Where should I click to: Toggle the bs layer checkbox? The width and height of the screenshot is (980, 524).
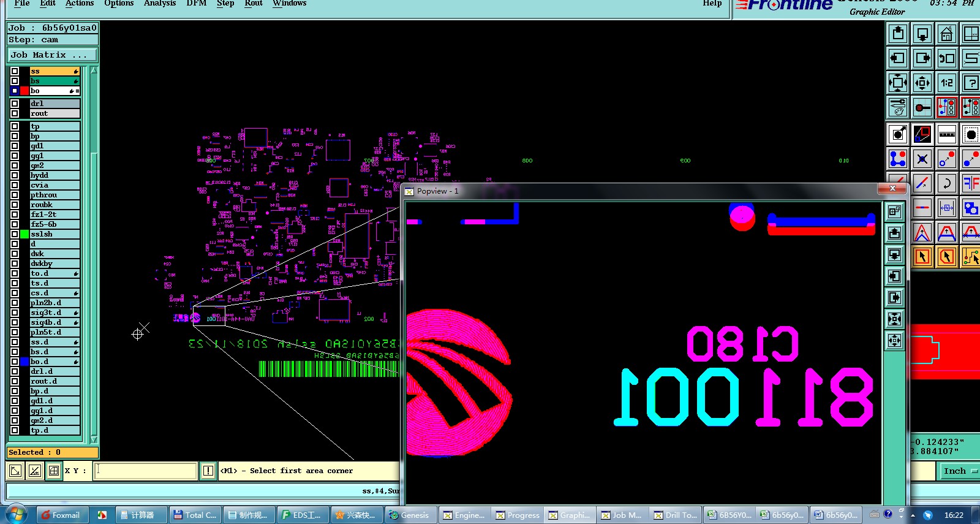tap(15, 81)
